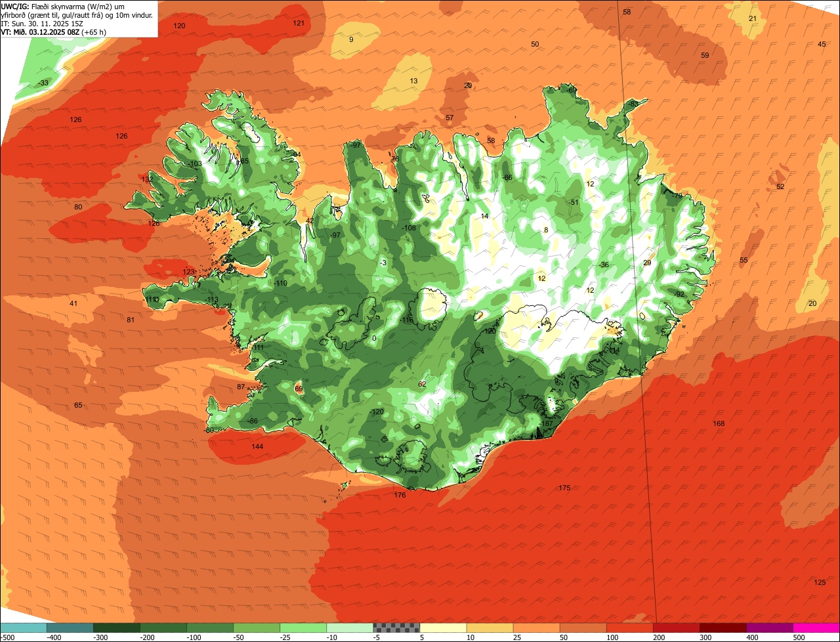Click the flux value '8' in the northern highlands

pos(545,230)
